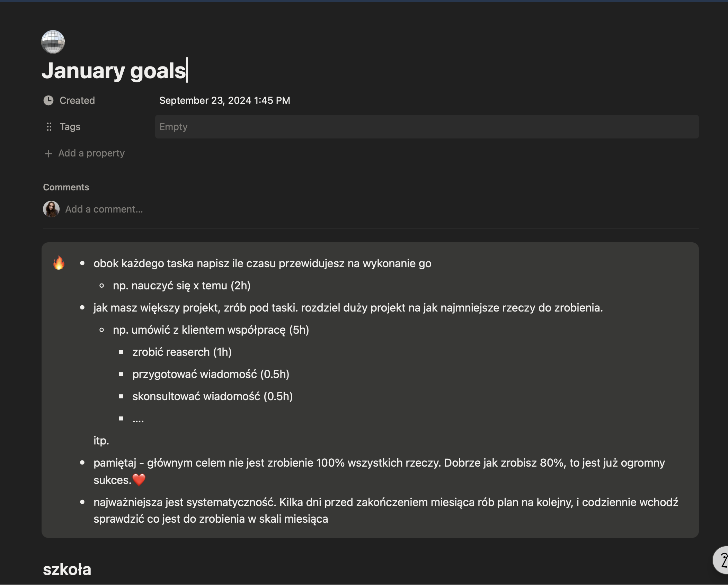Click the clock icon beside Created
This screenshot has width=728, height=585.
pos(48,100)
